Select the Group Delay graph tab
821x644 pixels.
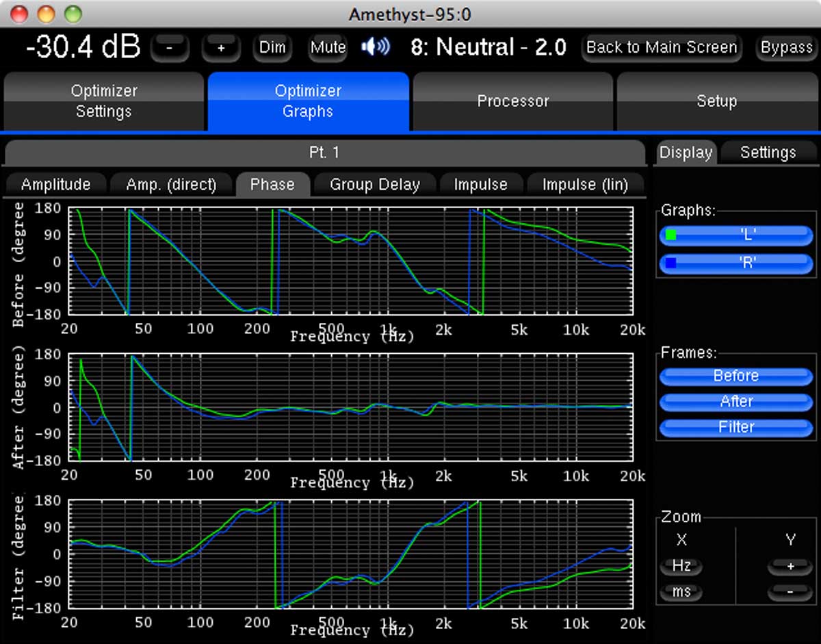point(374,185)
